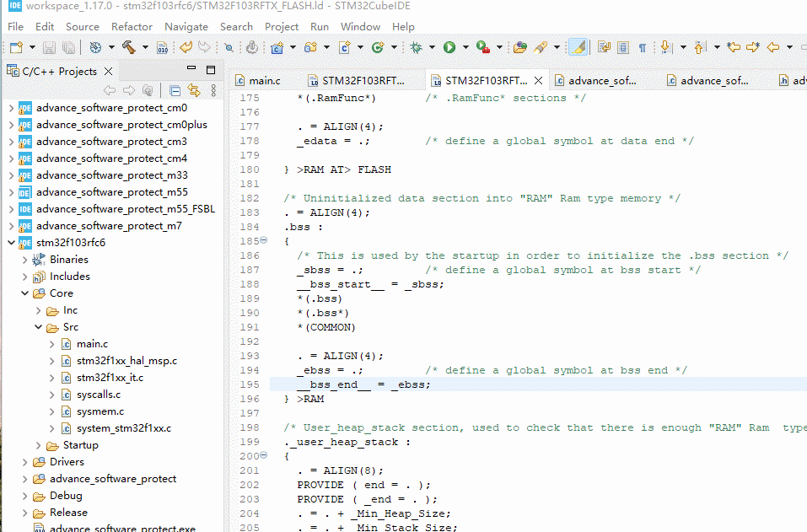The image size is (807, 532).
Task: Click the New wizard icon
Action: tap(17, 48)
